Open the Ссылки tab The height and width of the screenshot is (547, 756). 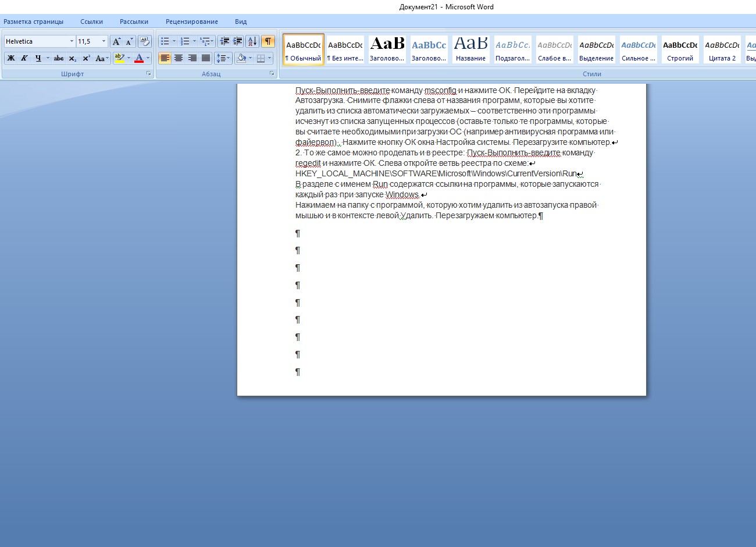[92, 22]
